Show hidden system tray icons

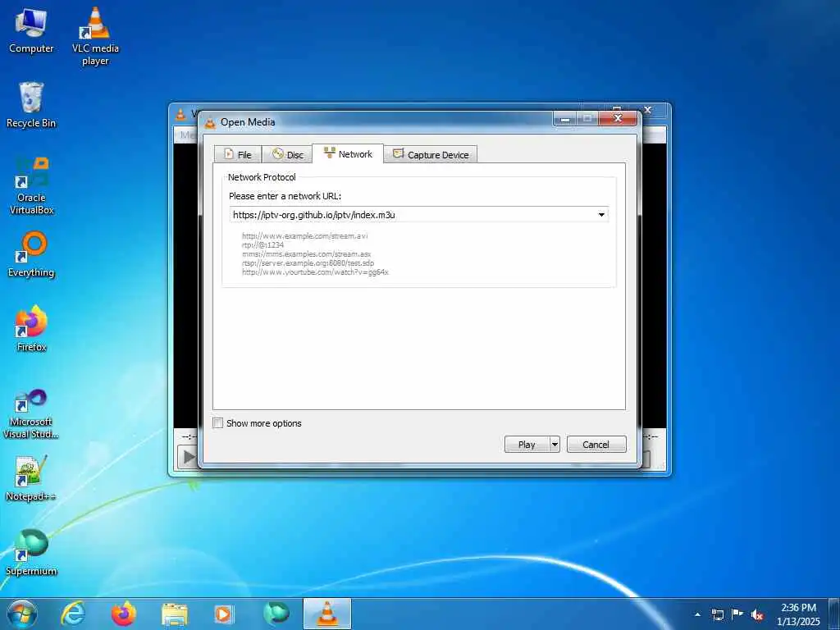pos(697,614)
